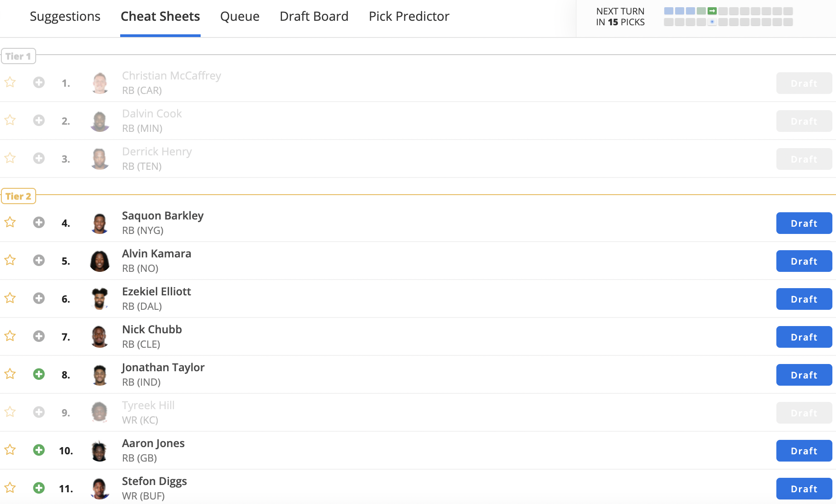The width and height of the screenshot is (836, 504).
Task: Open Aaron Jones's player photo
Action: point(99,451)
